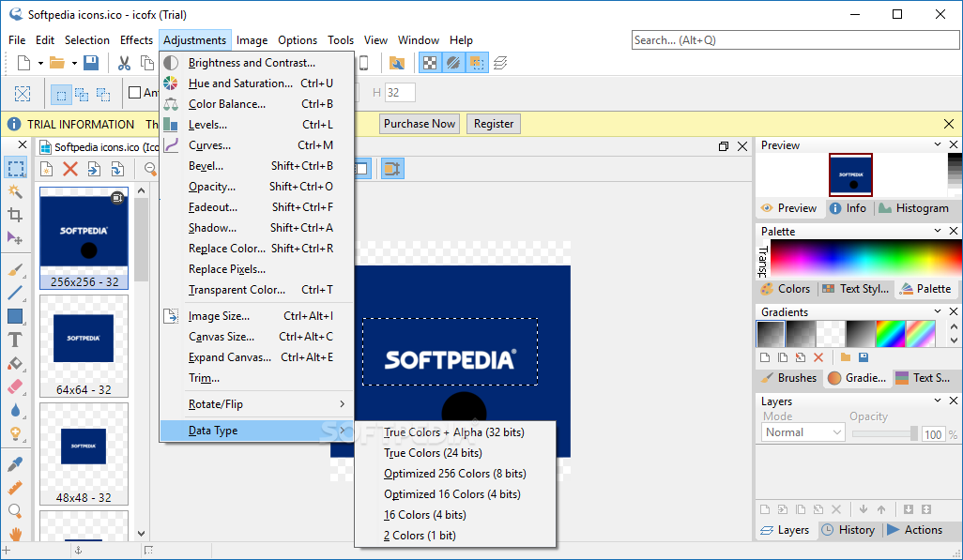The image size is (963, 560).
Task: Choose Optimized 256 Colors (8 bits)
Action: (x=455, y=474)
